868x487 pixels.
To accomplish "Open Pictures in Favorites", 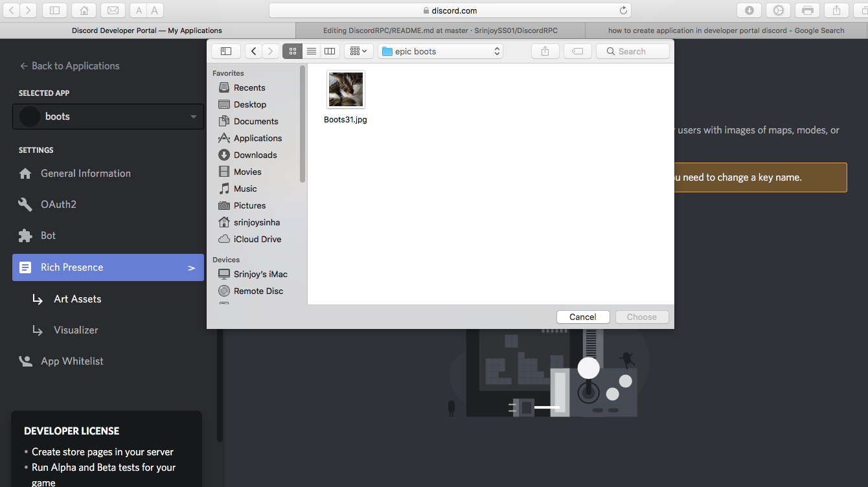I will [249, 205].
